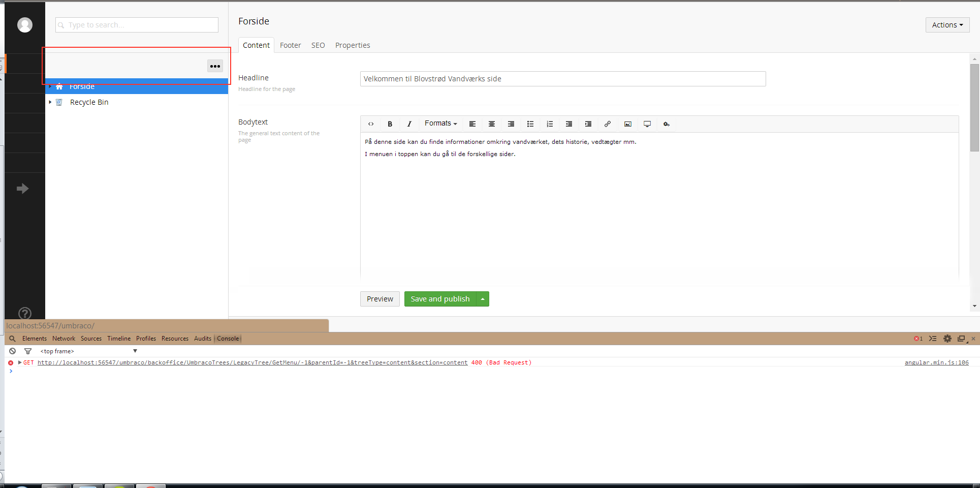Open the Formats dropdown
Image resolution: width=980 pixels, height=488 pixels.
pyautogui.click(x=440, y=124)
